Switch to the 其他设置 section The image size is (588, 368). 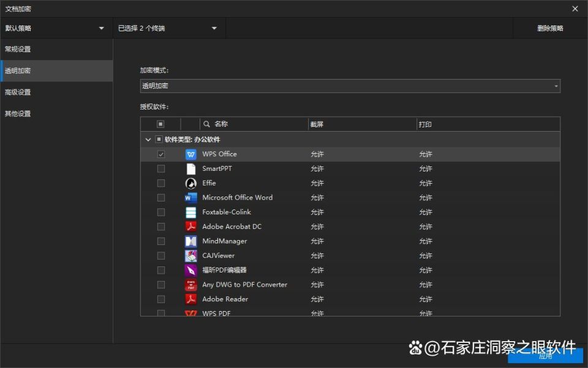tap(56, 113)
